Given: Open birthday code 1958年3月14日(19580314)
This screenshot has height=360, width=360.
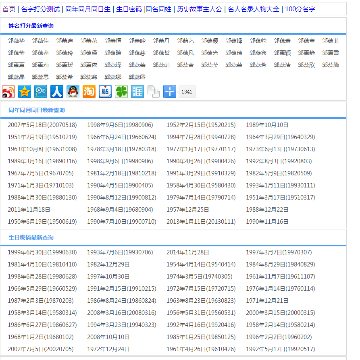Looking at the screenshot, I should click(x=42, y=313).
